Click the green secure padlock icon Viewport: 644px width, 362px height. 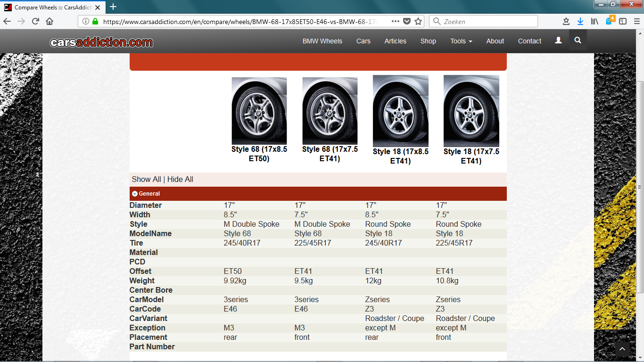[x=95, y=21]
